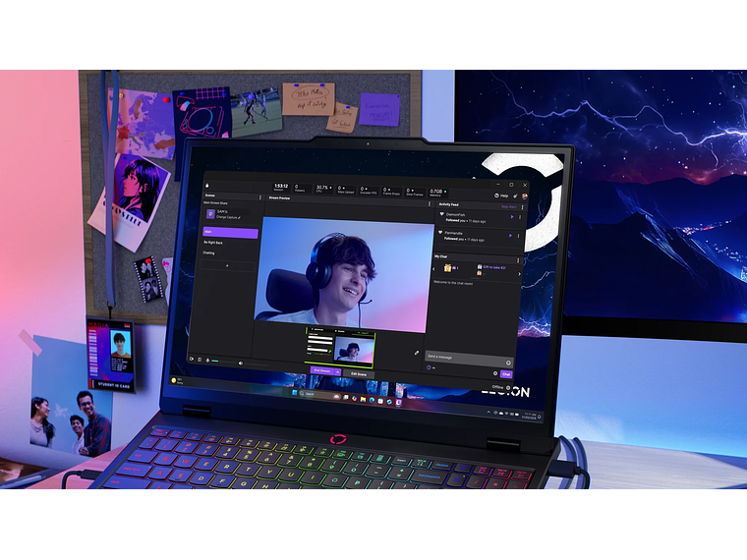
Task: Click the Edit Scene button
Action: pyautogui.click(x=359, y=373)
